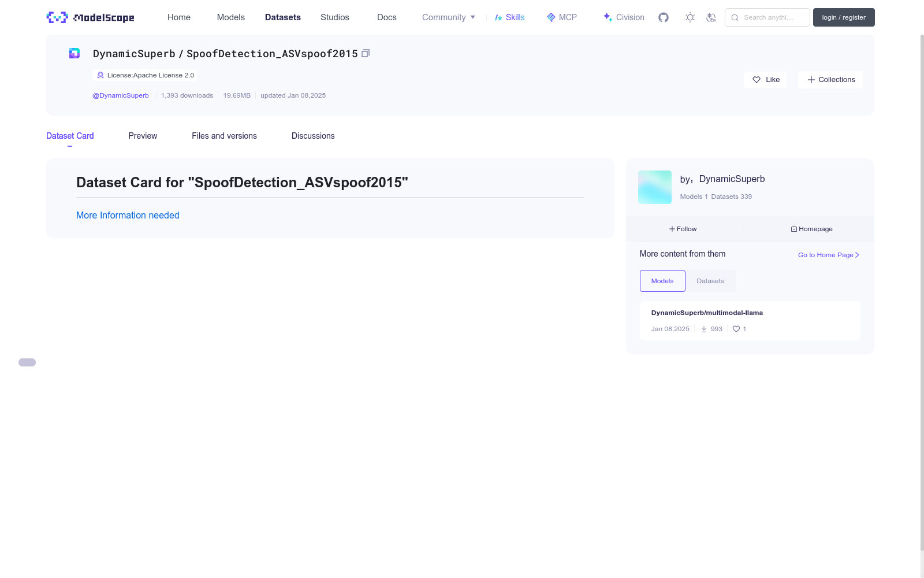Open the @DynamicSuperb author link
This screenshot has height=578, width=924.
(x=121, y=95)
